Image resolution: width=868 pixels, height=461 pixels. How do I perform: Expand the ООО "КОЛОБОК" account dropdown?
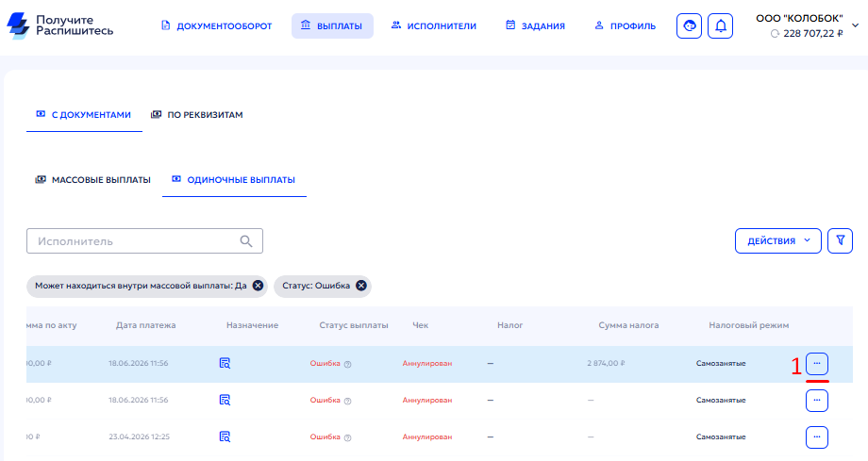coord(855,25)
